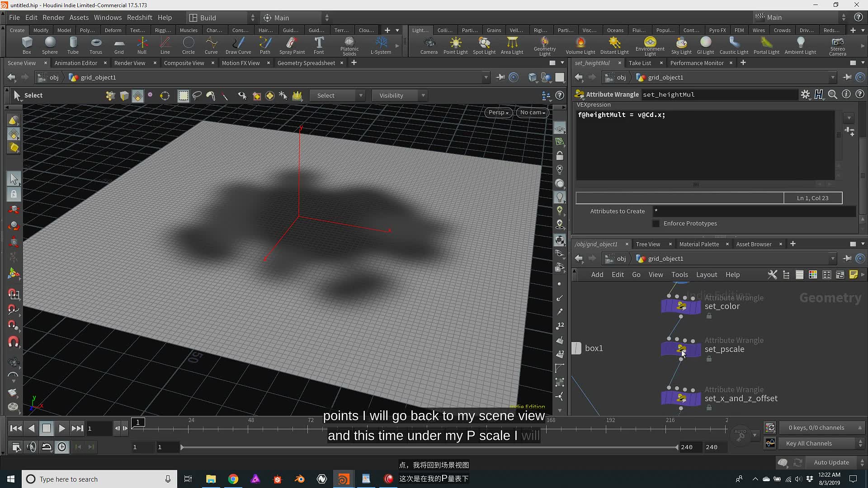Add Platonic Solids from the shelf

pyautogui.click(x=349, y=46)
